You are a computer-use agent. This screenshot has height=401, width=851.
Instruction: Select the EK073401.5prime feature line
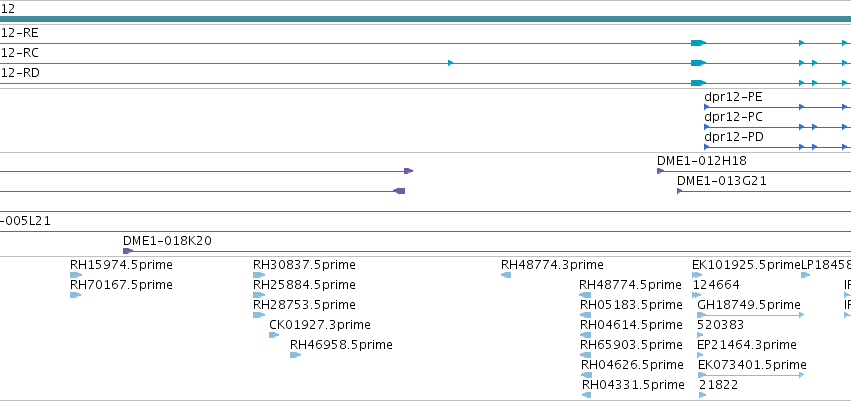pos(751,375)
